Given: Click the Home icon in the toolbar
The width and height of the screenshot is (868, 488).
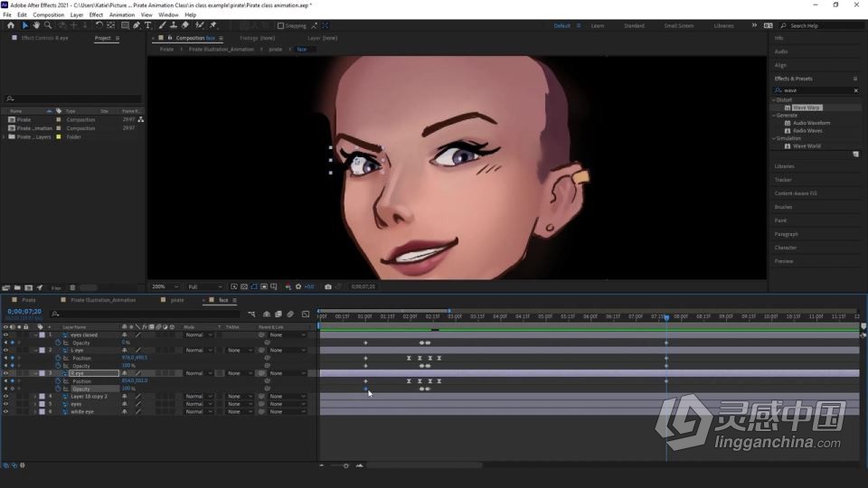Looking at the screenshot, I should [11, 25].
